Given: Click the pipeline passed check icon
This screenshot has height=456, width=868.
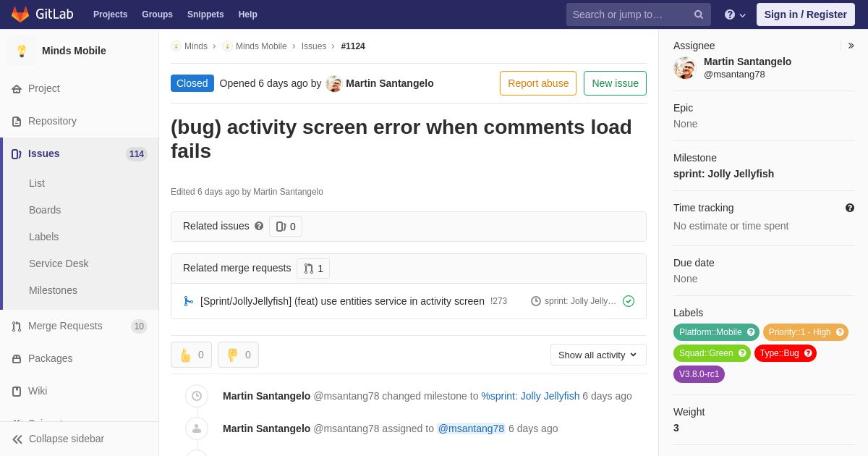Looking at the screenshot, I should coord(629,301).
